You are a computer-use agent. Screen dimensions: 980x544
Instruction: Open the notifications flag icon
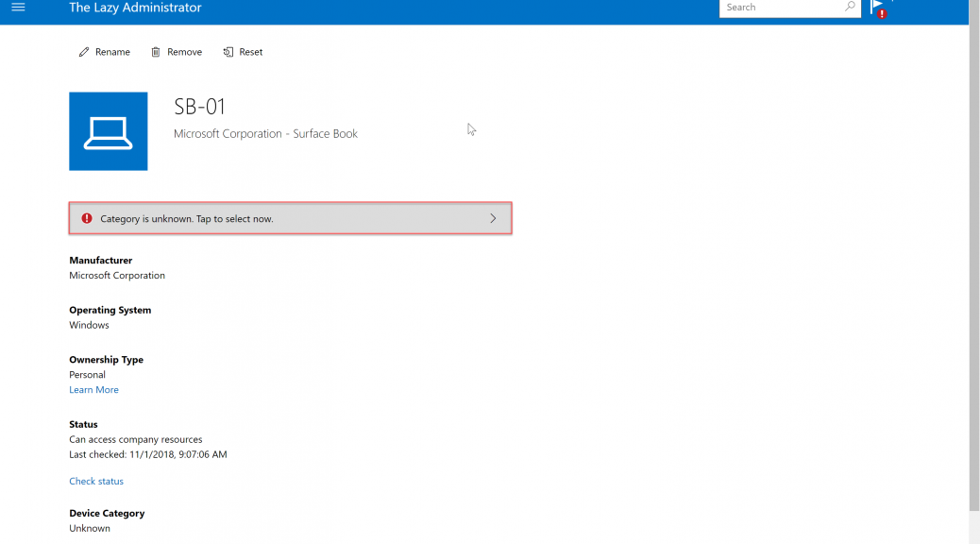877,8
